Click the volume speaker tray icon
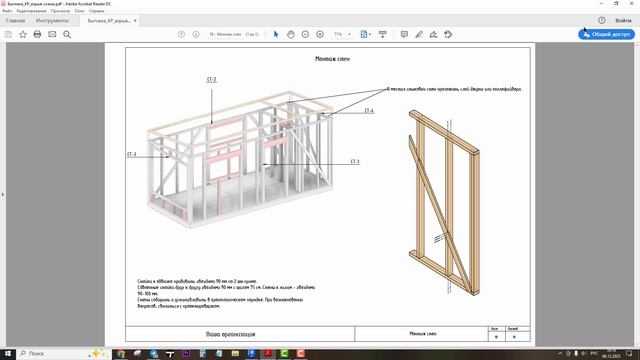Viewport: 640px width, 360px height. click(x=584, y=353)
